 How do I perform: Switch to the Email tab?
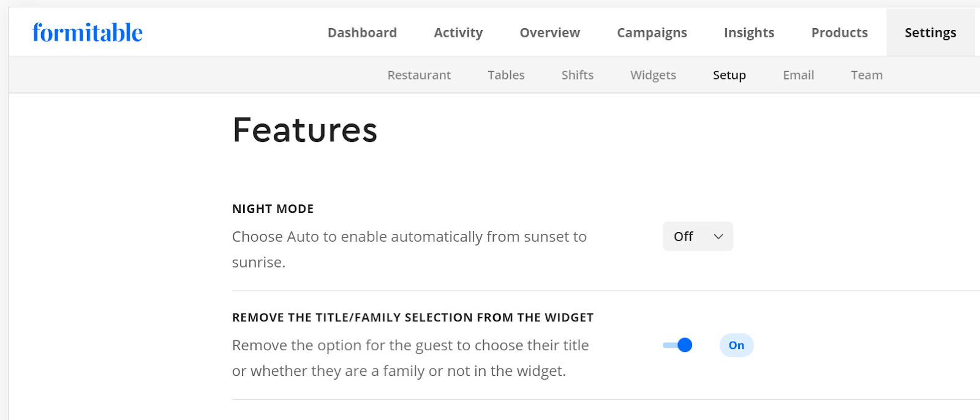coord(797,75)
